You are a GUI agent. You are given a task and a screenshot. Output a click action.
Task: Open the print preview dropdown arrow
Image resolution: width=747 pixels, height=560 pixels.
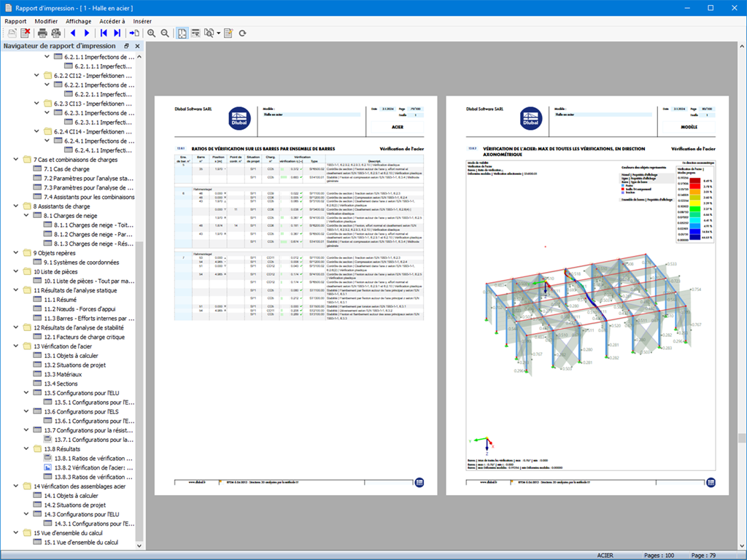pos(219,33)
